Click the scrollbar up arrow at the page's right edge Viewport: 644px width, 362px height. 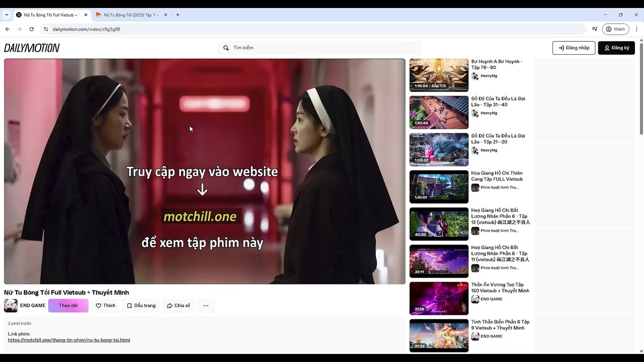(641, 41)
